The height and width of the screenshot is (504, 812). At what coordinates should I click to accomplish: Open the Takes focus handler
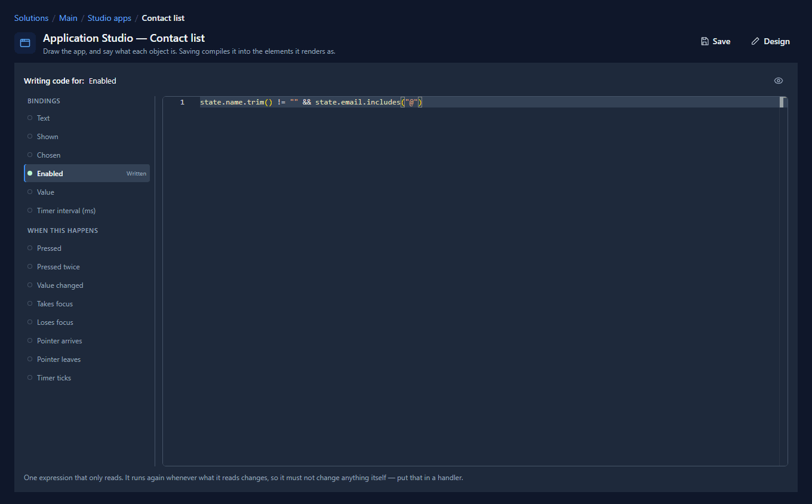[87, 304]
